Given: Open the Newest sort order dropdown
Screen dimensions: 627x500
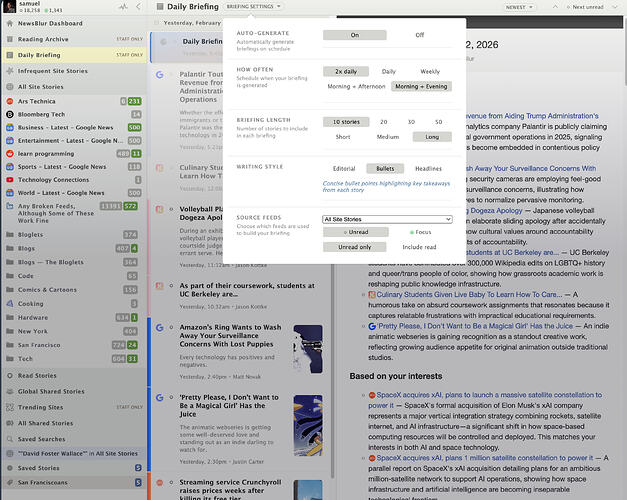Looking at the screenshot, I should pyautogui.click(x=519, y=7).
